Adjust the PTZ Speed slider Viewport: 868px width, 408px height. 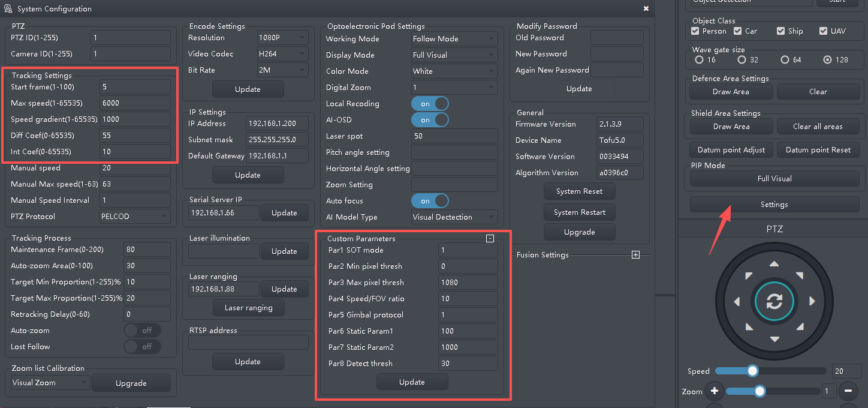click(x=752, y=371)
